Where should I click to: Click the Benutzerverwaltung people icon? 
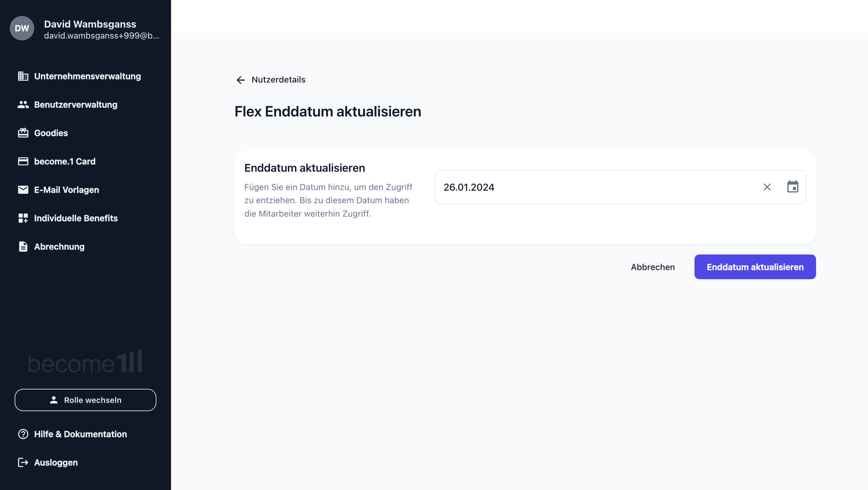(x=23, y=105)
